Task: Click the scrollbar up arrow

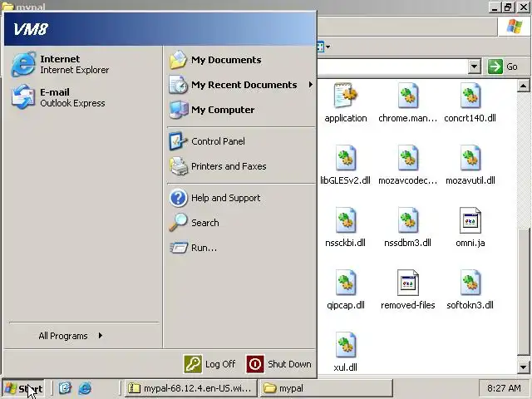Action: pyautogui.click(x=523, y=86)
